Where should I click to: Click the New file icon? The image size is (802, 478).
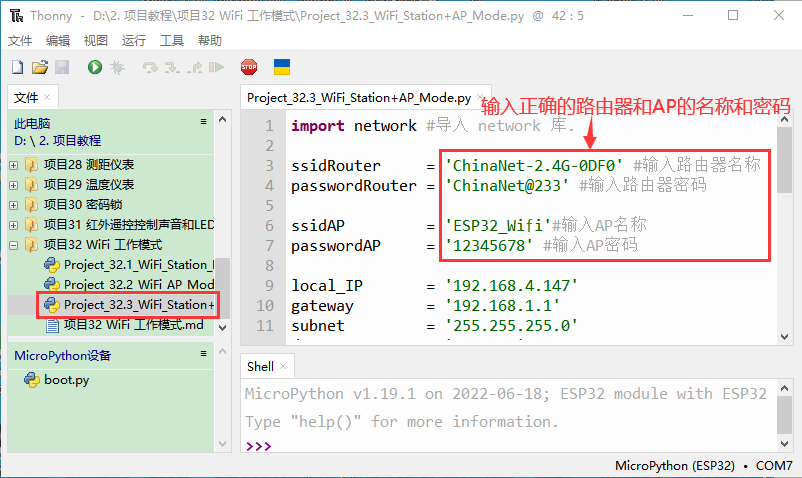click(x=17, y=67)
